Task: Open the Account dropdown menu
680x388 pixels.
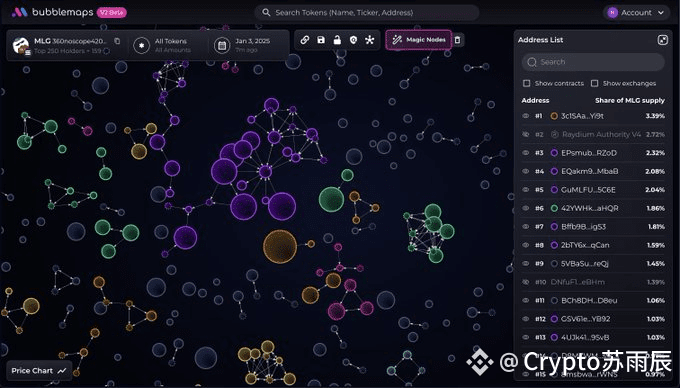Action: click(x=636, y=13)
